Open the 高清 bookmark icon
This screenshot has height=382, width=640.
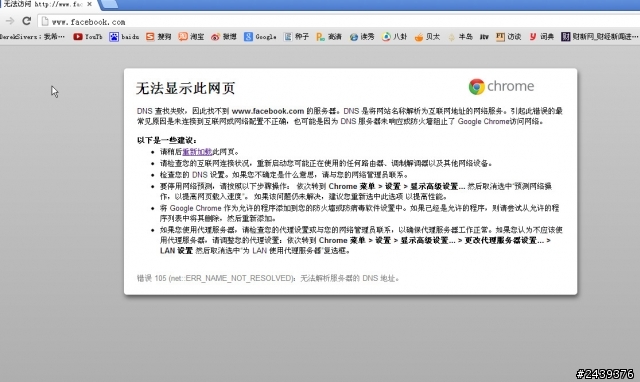pos(320,37)
